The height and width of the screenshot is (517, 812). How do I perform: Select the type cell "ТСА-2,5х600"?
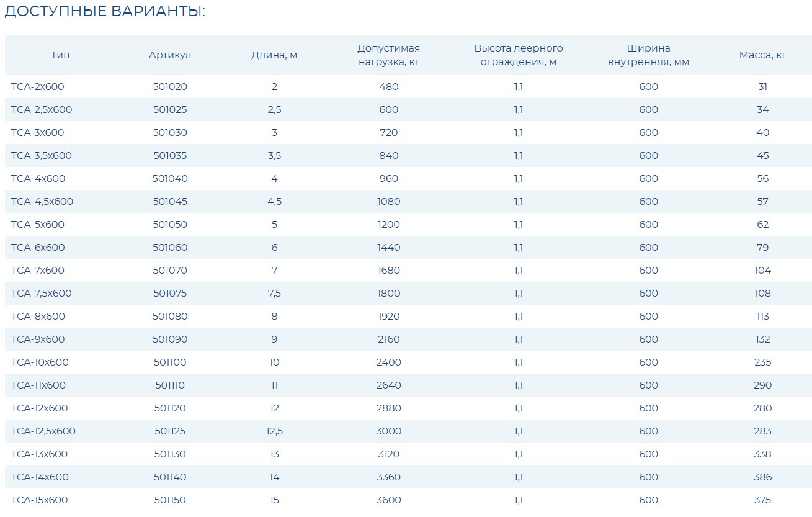pos(42,110)
